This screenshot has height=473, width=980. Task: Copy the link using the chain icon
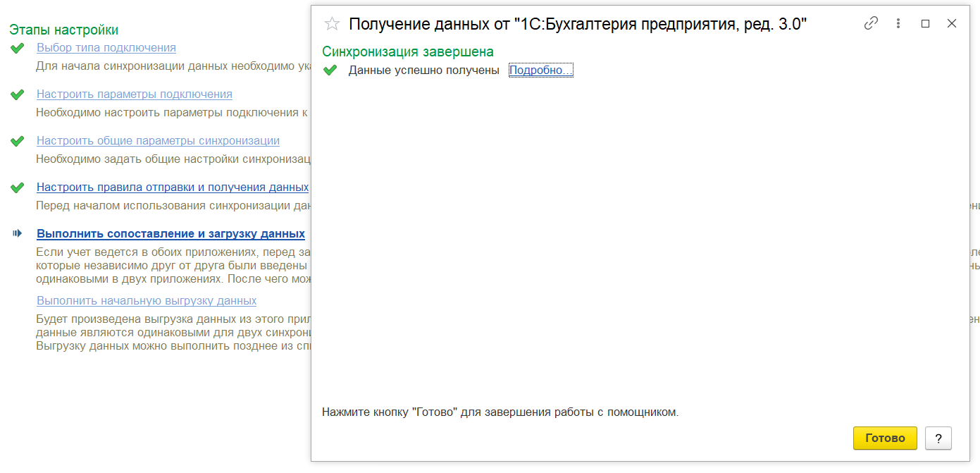(x=871, y=23)
